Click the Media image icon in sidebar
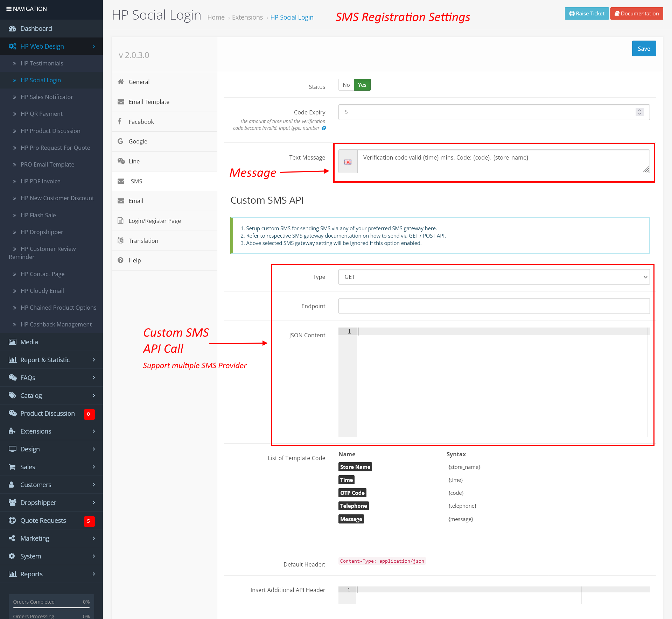Image resolution: width=672 pixels, height=619 pixels. pos(12,342)
